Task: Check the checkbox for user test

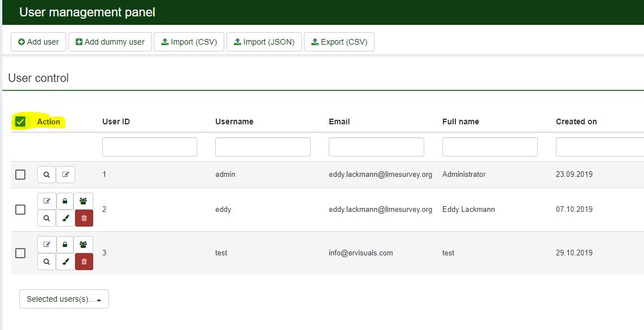Action: tap(20, 253)
